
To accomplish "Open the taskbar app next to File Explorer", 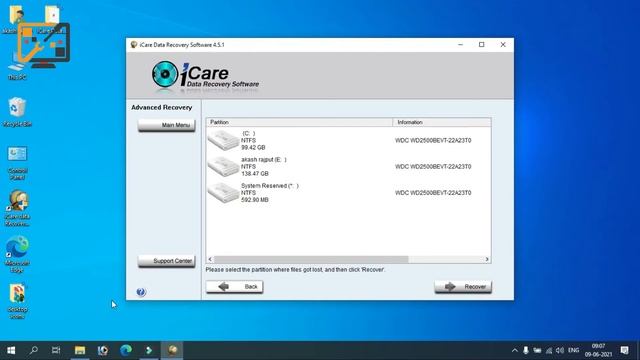I will click(103, 350).
